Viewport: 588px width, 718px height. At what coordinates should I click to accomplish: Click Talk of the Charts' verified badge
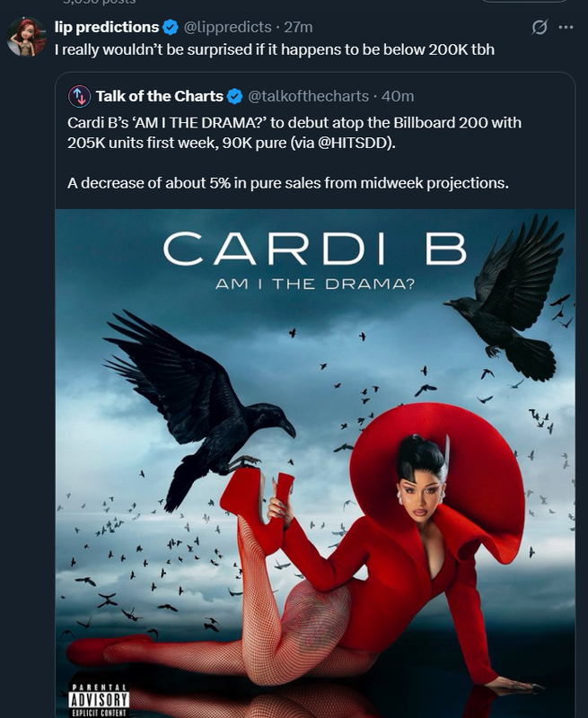point(235,97)
